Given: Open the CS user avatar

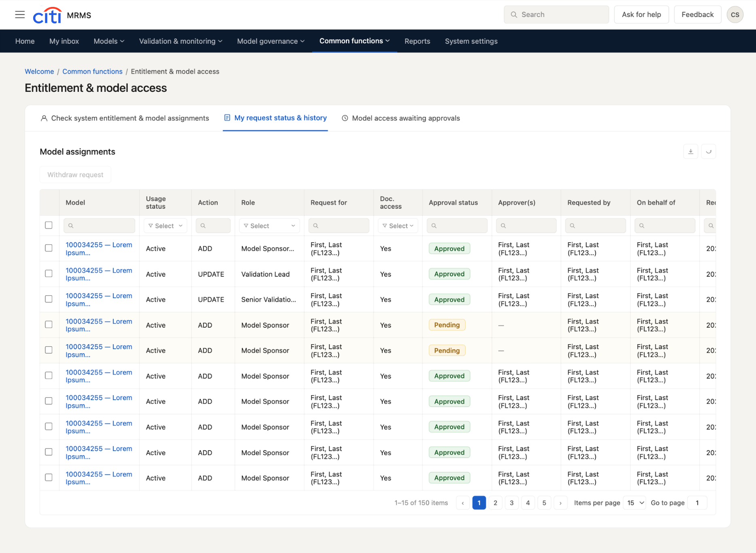Looking at the screenshot, I should tap(735, 15).
